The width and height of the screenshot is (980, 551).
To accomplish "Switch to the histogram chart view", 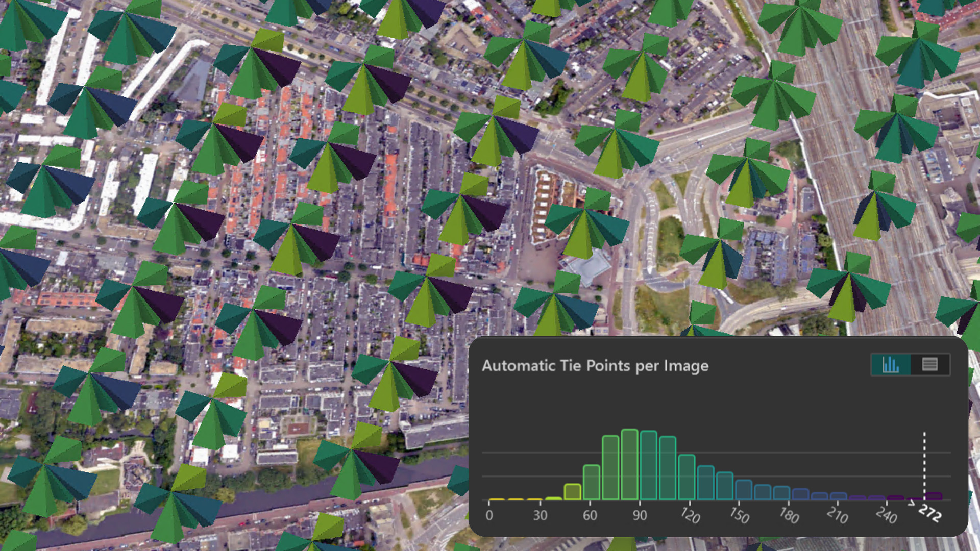I will [891, 364].
